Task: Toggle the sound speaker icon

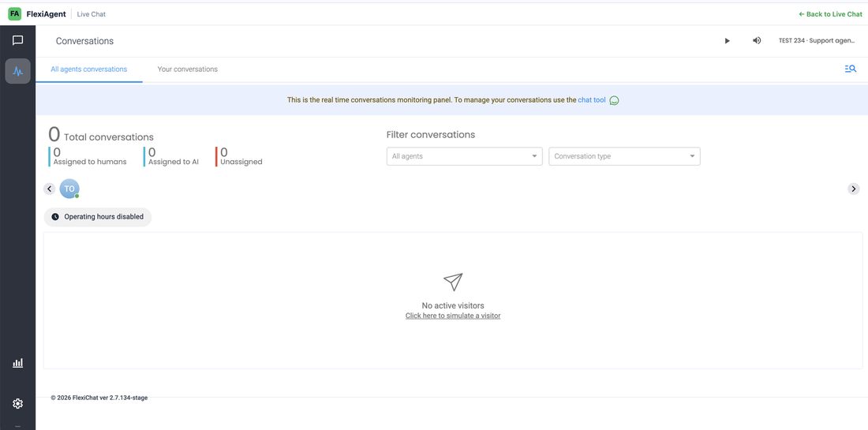Action: [757, 40]
